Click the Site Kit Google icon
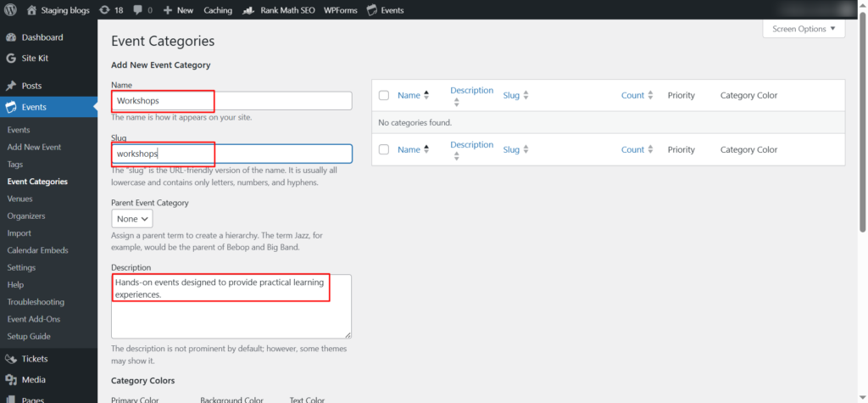The width and height of the screenshot is (868, 403). tap(10, 59)
